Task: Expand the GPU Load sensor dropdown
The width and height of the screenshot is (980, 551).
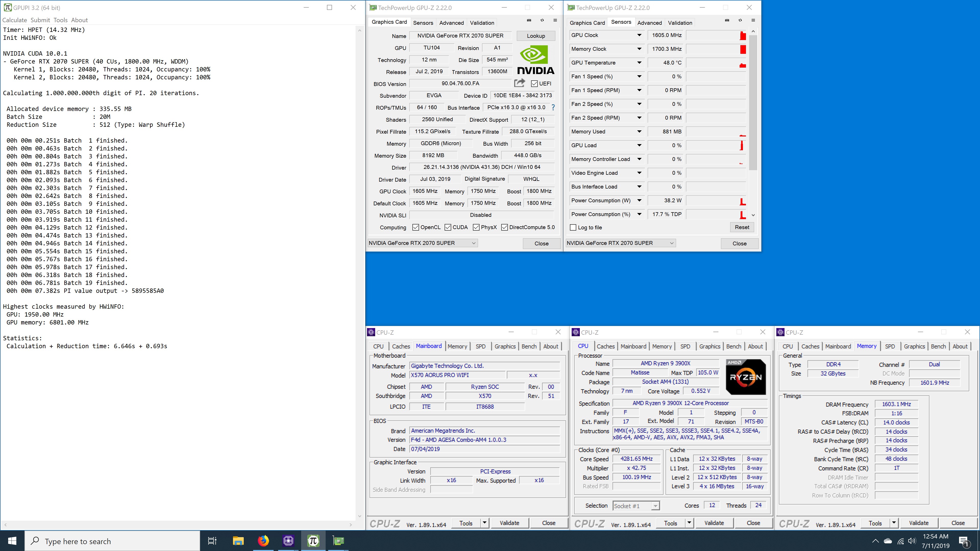Action: (639, 145)
